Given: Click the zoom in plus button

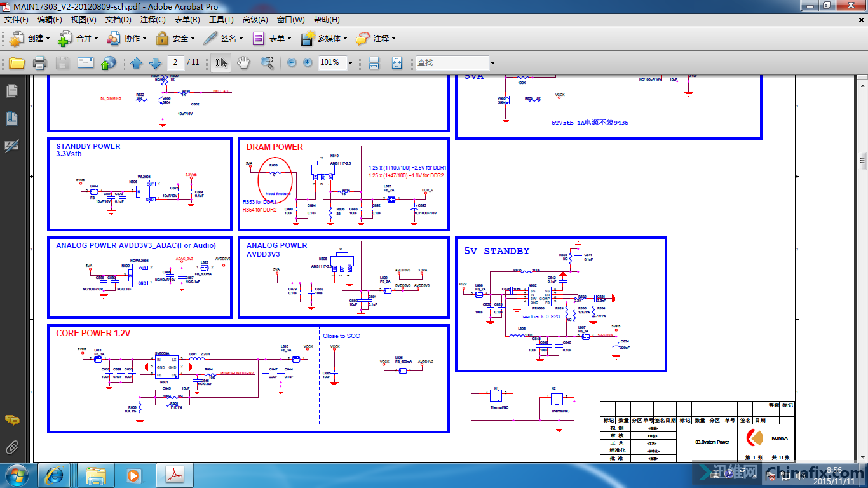Looking at the screenshot, I should (308, 63).
